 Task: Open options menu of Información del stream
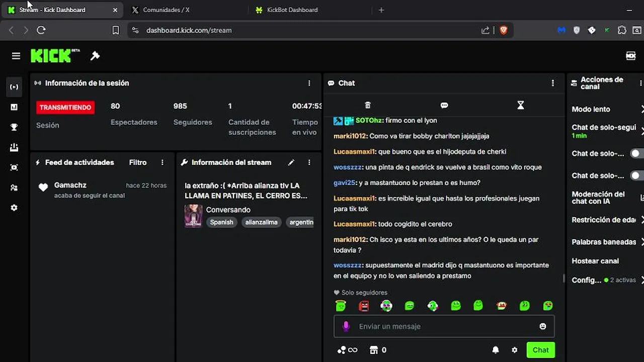click(x=309, y=162)
